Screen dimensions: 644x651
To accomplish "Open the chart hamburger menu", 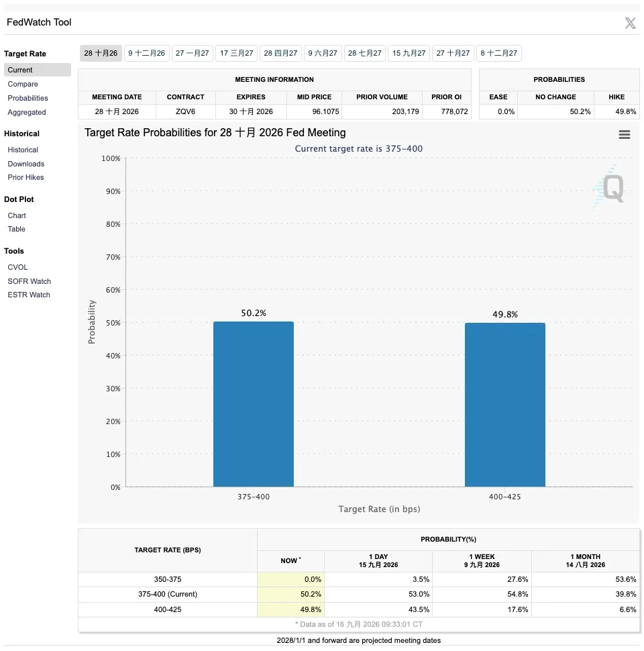I will pos(624,134).
